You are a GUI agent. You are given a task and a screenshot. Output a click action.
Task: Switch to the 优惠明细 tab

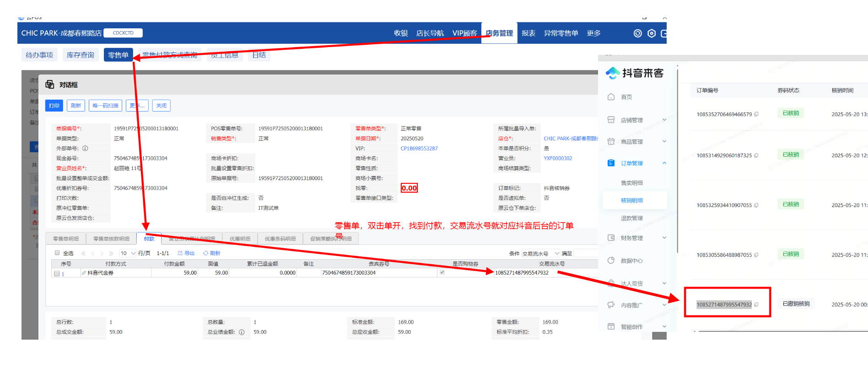(x=240, y=239)
